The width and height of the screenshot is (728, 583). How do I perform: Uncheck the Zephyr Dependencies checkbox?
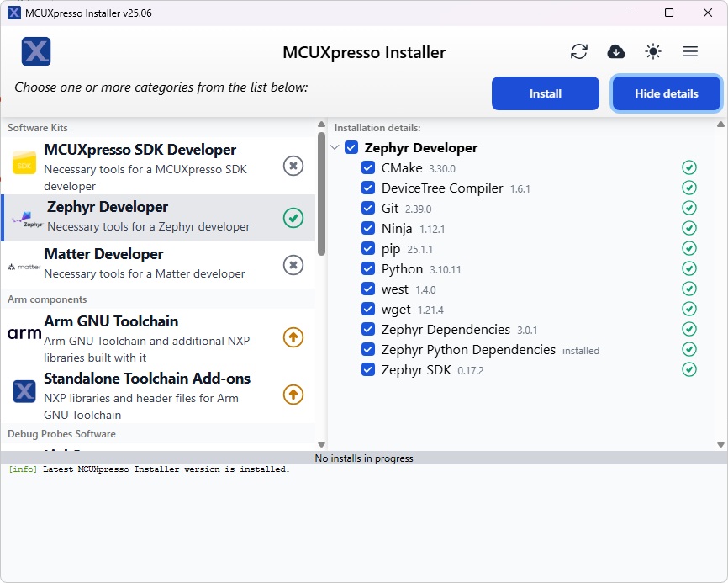[x=368, y=330]
